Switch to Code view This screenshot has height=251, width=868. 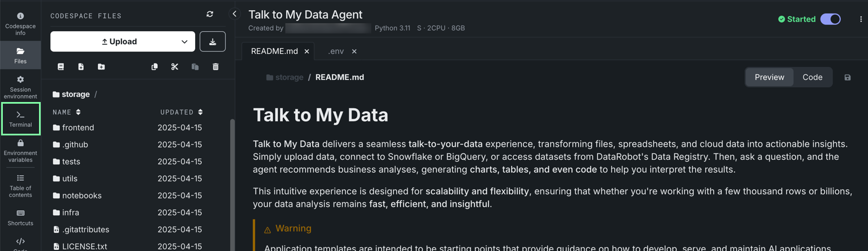tap(812, 77)
